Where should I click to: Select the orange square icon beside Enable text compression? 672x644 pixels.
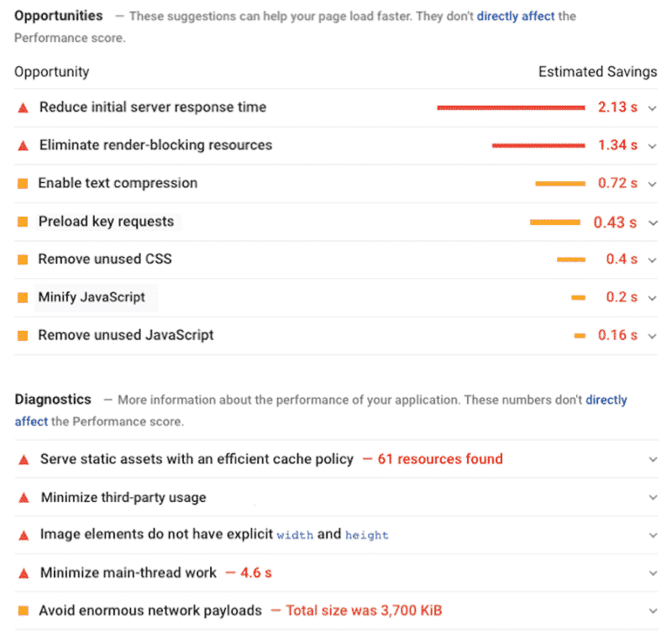pyautogui.click(x=23, y=183)
